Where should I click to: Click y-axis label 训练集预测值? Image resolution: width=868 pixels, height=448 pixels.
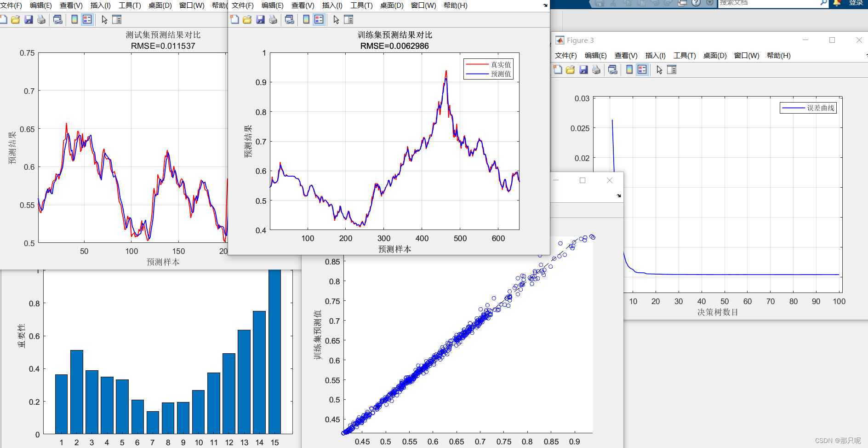[318, 334]
